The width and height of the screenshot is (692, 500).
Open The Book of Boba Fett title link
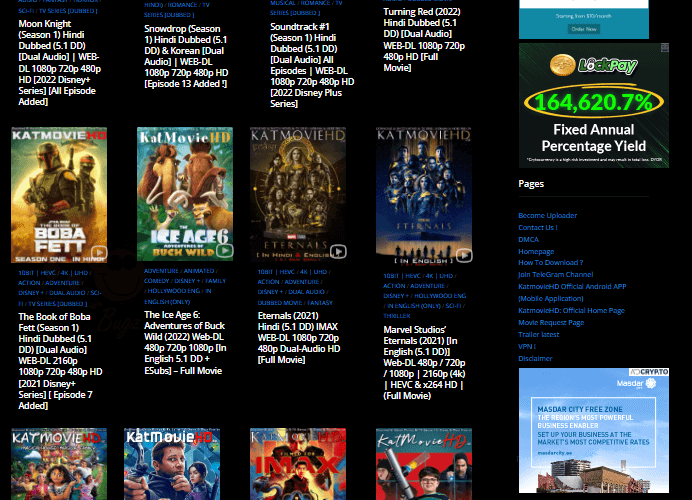(x=60, y=361)
